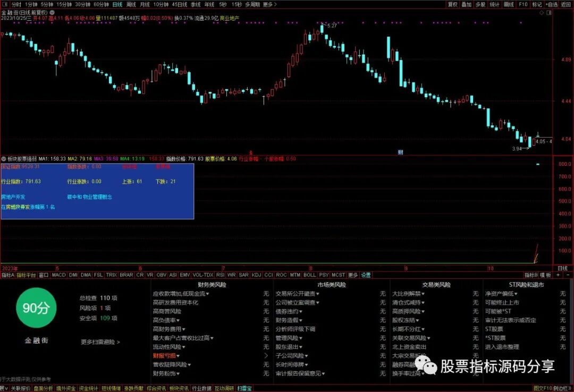Open 指标平台
Image resolution: width=574 pixels, height=392 pixels.
[x=27, y=275]
